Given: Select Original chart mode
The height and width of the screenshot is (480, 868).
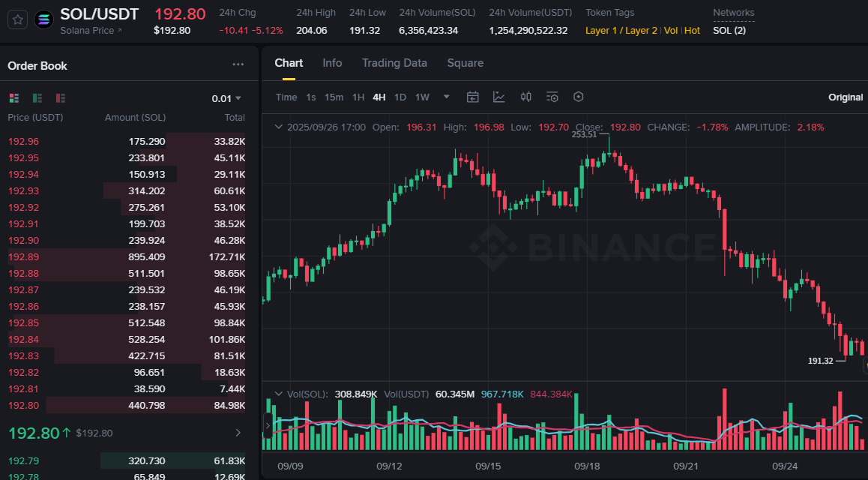Looking at the screenshot, I should tap(846, 97).
